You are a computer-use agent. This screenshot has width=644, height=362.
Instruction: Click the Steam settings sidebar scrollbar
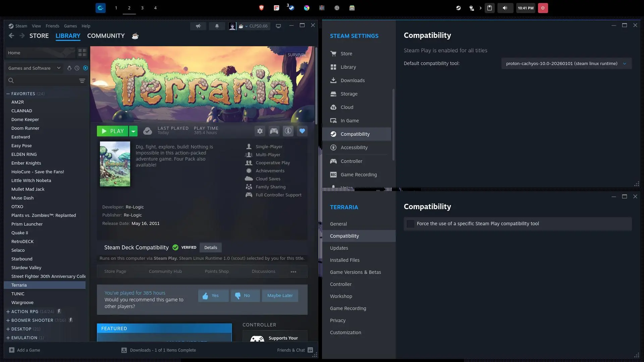(393, 125)
